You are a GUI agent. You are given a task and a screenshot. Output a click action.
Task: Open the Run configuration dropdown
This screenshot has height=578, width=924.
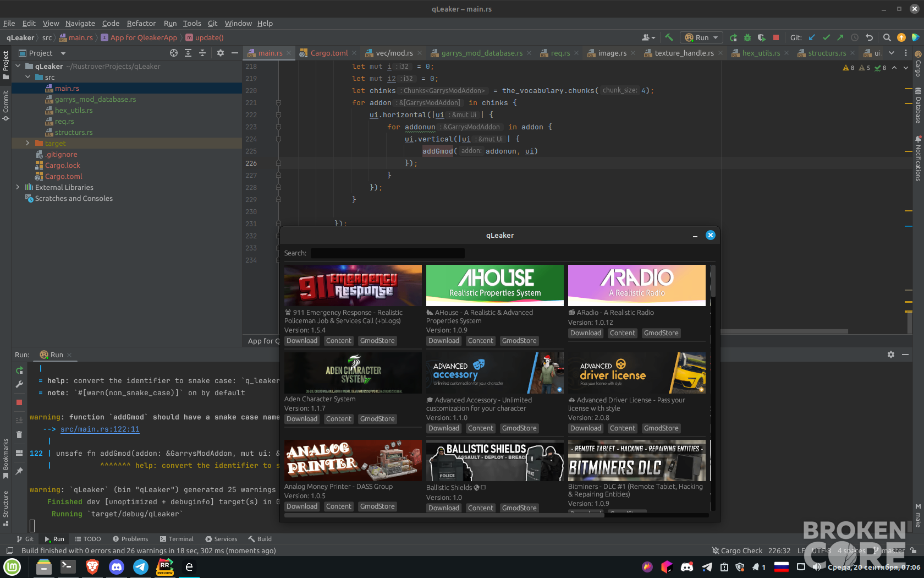[x=701, y=37]
